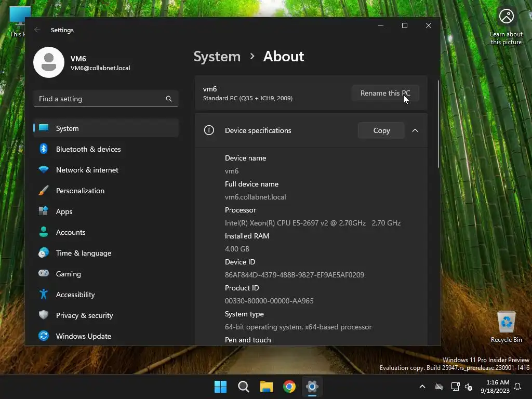Select Personalization in the sidebar
532x399 pixels.
coord(106,191)
